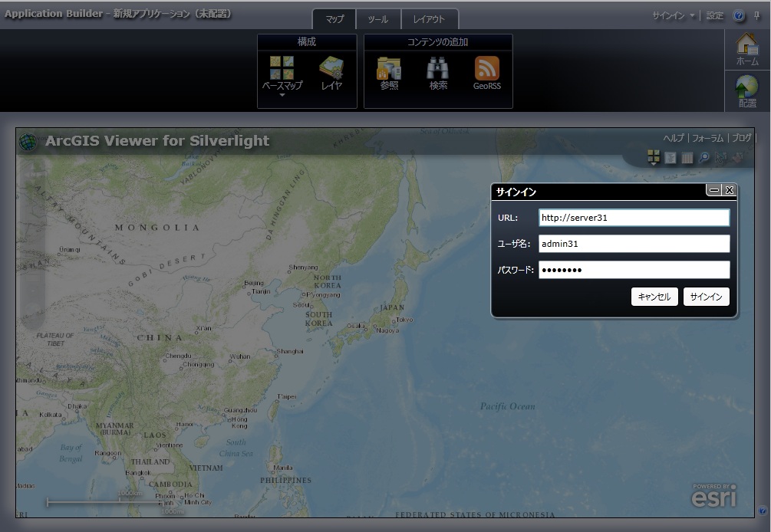Screen dimensions: 771x532
Task: Switch to the マップ tab
Action: click(x=334, y=19)
